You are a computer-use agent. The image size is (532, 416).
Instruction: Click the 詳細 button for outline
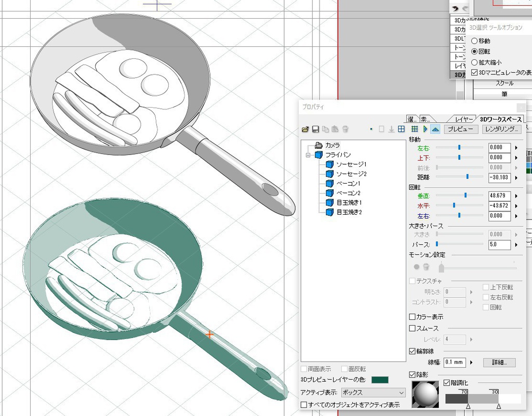(x=499, y=362)
